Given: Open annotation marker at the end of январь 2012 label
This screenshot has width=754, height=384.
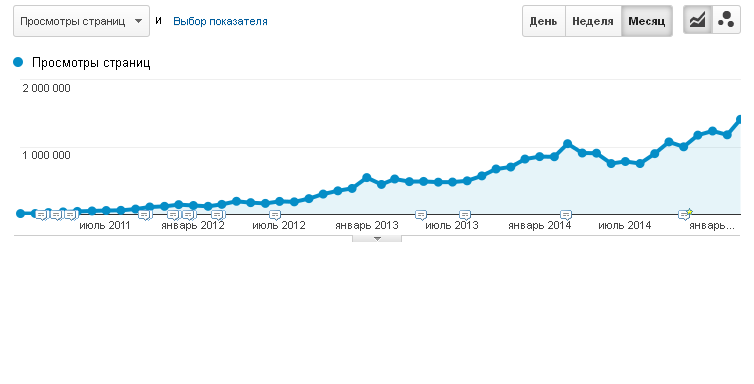Looking at the screenshot, I should point(217,215).
